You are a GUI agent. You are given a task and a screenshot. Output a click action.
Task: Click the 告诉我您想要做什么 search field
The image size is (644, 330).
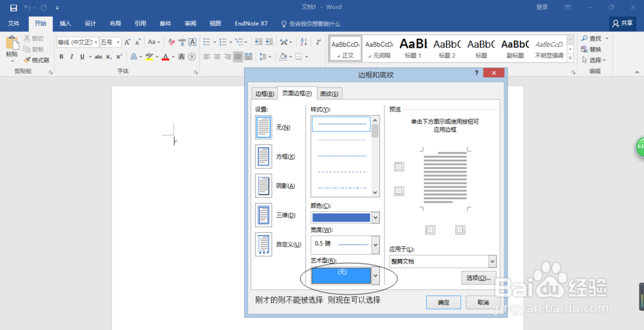coord(310,24)
